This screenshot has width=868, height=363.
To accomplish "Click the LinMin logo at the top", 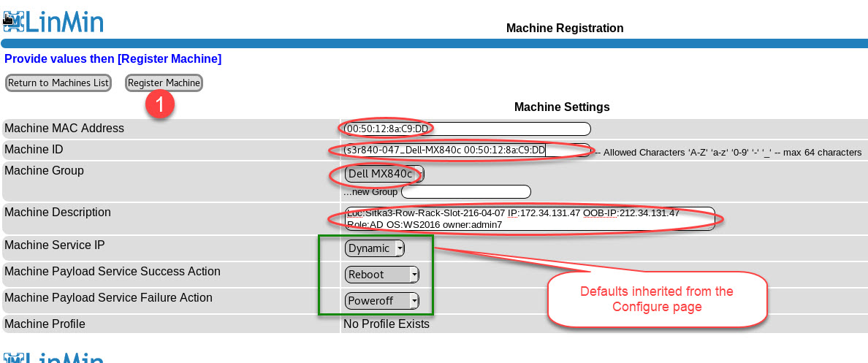I will pos(53,20).
